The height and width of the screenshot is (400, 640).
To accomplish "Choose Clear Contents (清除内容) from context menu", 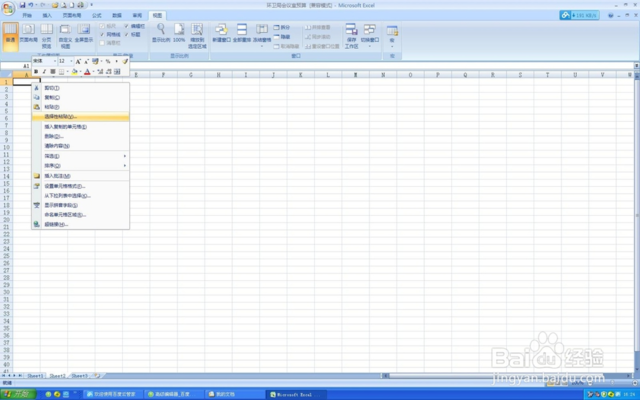I will tap(80, 146).
